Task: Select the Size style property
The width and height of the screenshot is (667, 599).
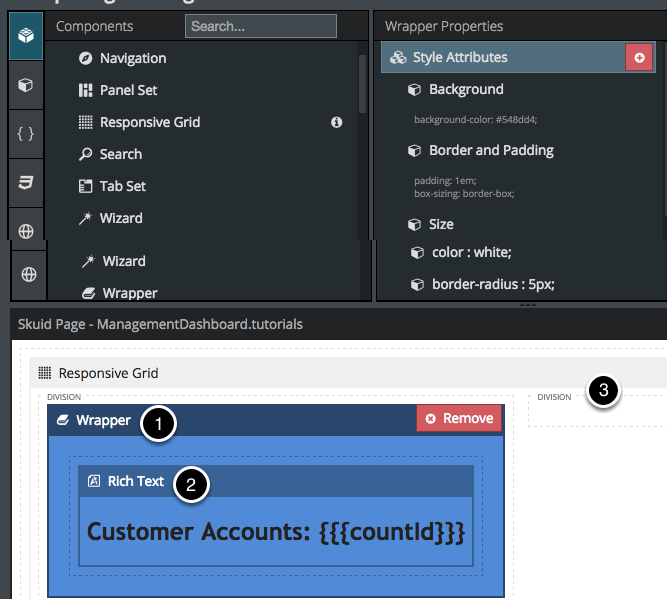Action: [x=440, y=224]
